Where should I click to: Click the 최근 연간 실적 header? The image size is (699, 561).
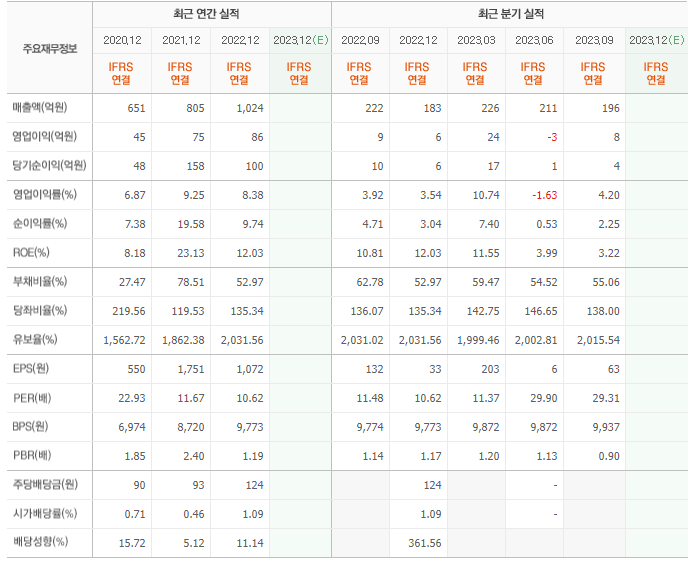206,14
